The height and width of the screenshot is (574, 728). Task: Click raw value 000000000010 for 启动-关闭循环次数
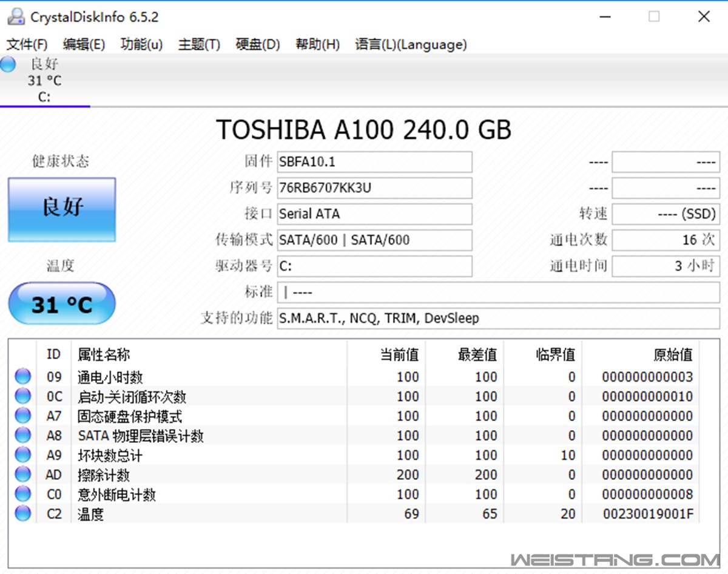tap(647, 397)
